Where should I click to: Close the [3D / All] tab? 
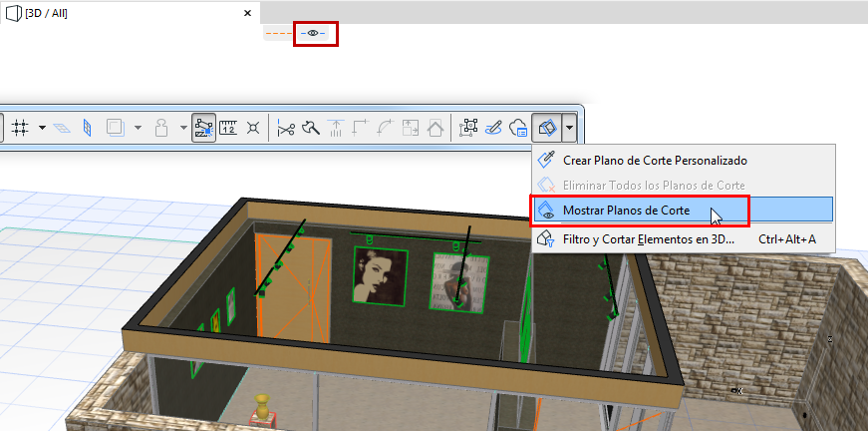tap(247, 13)
